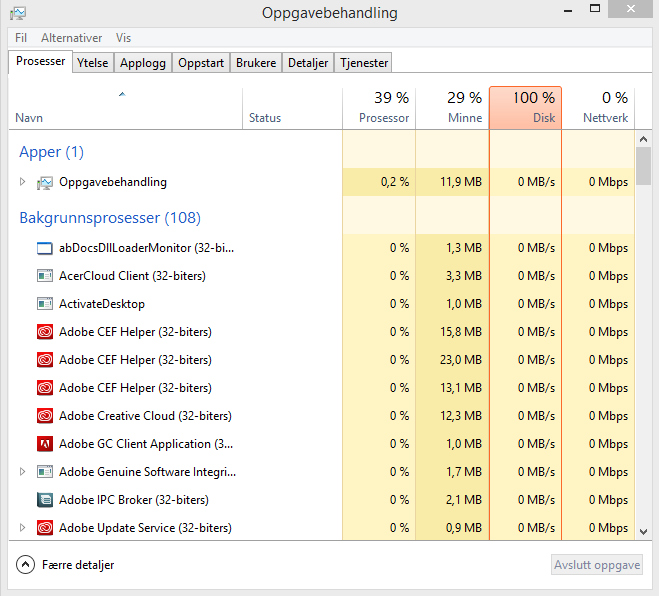The height and width of the screenshot is (596, 659).
Task: Toggle sort order on the Navn column
Action: (125, 108)
